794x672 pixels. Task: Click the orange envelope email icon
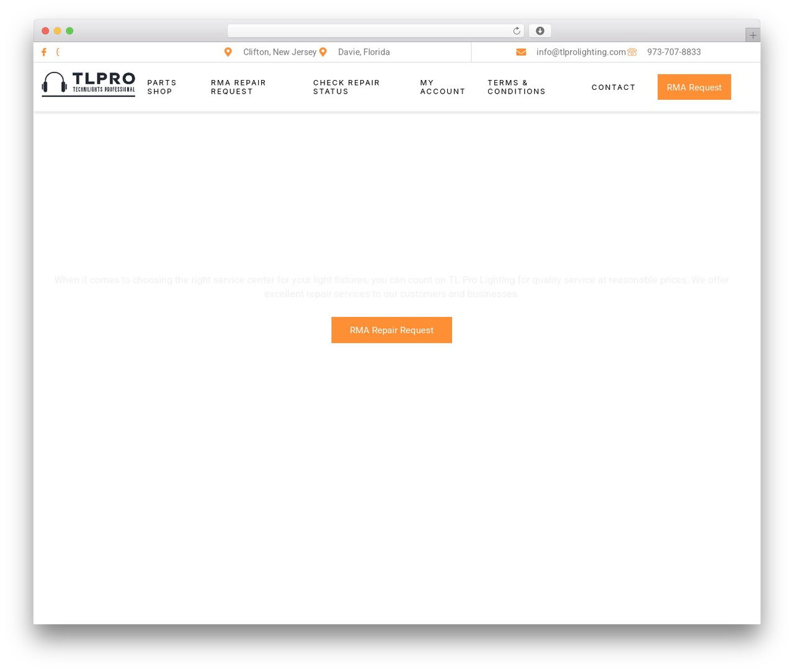coord(521,52)
